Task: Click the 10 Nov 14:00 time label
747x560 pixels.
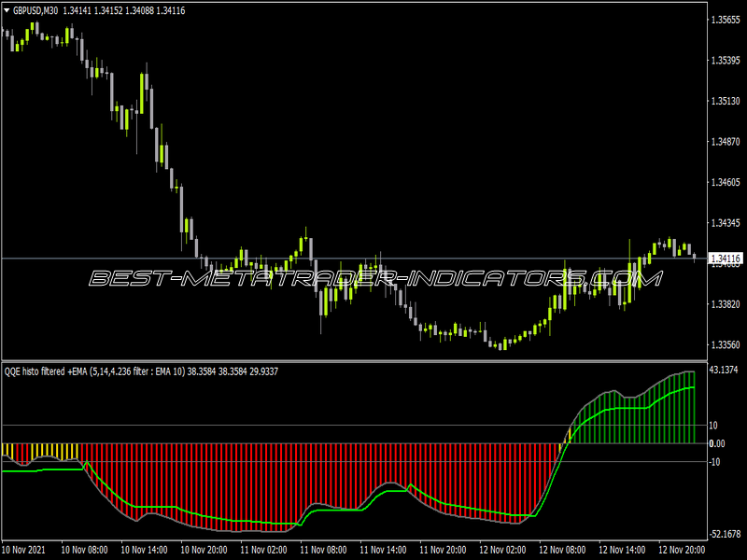Action: click(x=144, y=550)
